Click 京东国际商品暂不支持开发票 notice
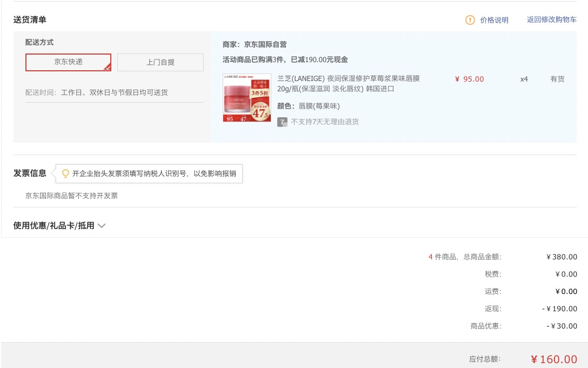 (x=71, y=196)
